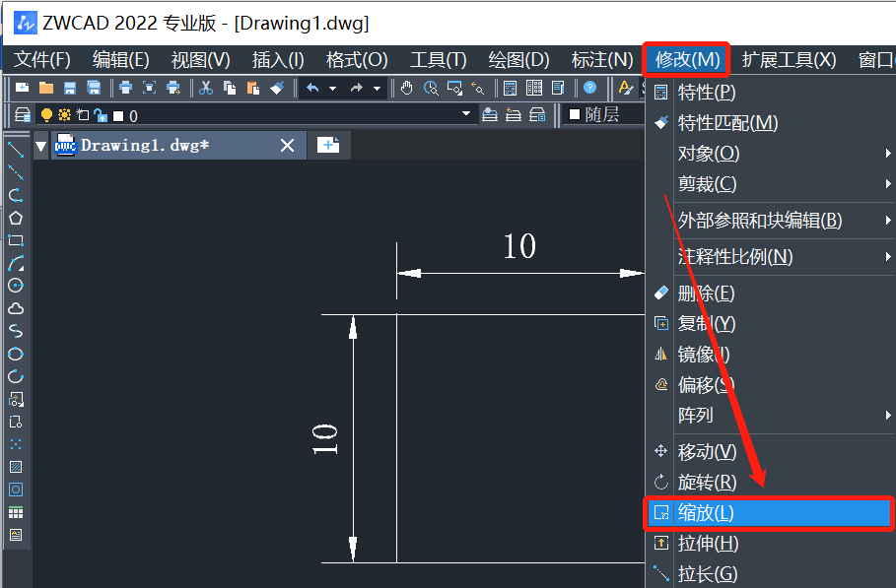Click the Print Preview bracket icon
Viewport: 896px width, 588px height.
click(149, 88)
